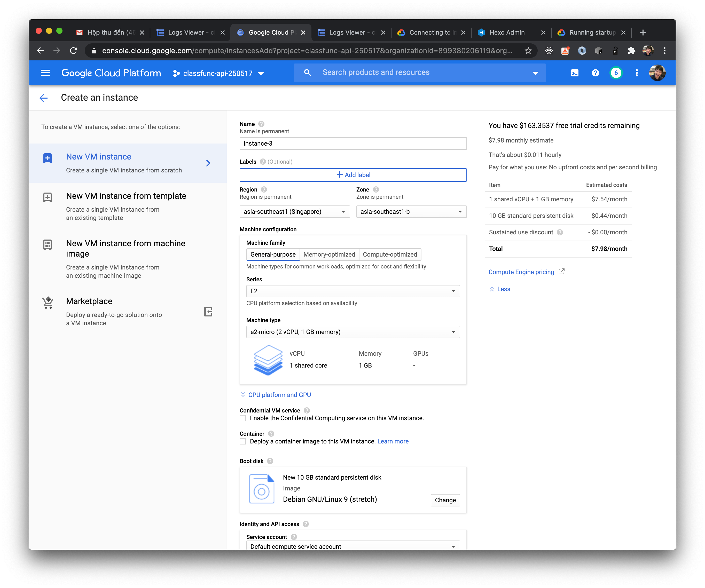
Task: Open the three-dot settings menu in header
Action: click(x=636, y=73)
